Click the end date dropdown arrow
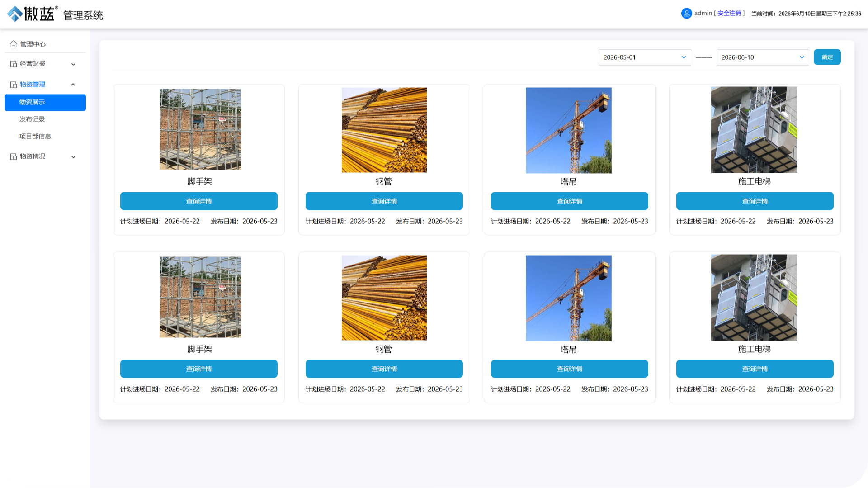The height and width of the screenshot is (488, 868). pyautogui.click(x=802, y=57)
